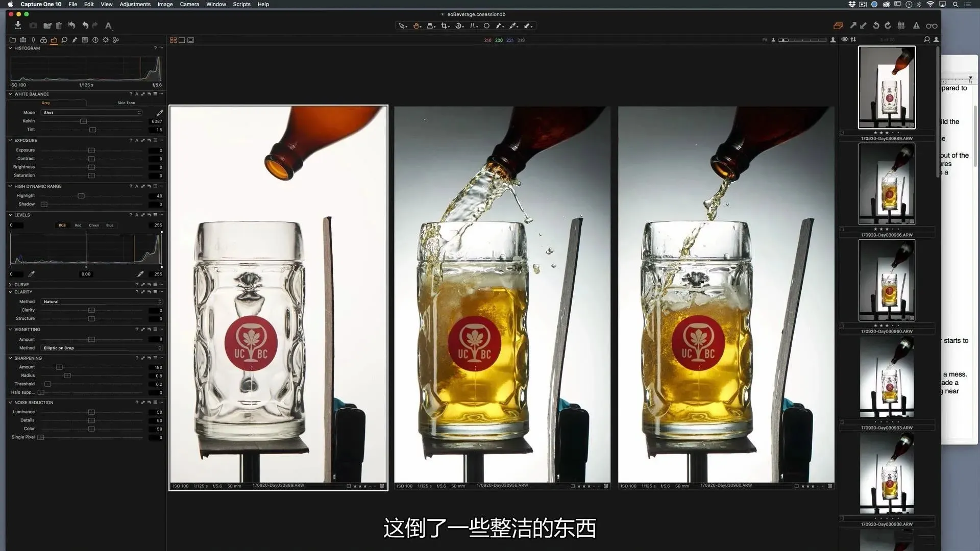
Task: Toggle the browser eye visibility icon
Action: pos(845,39)
